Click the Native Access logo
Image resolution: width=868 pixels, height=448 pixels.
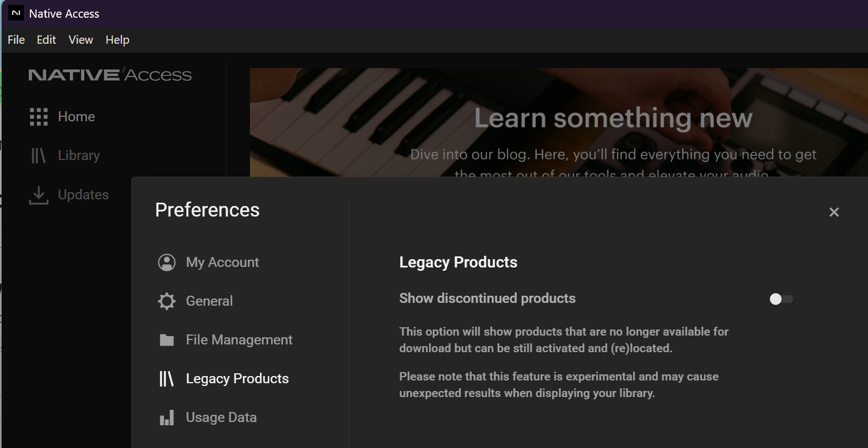(x=110, y=75)
